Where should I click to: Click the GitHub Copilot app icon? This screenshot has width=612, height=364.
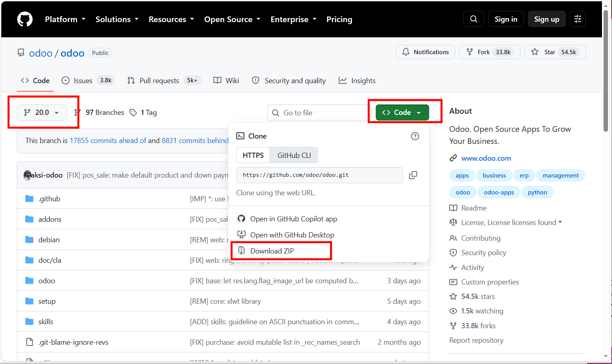241,219
